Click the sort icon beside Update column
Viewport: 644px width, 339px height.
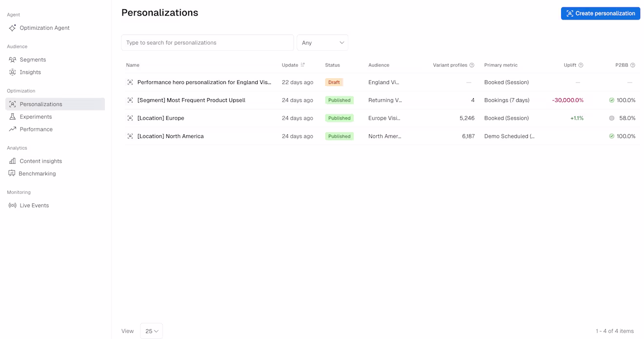click(302, 65)
